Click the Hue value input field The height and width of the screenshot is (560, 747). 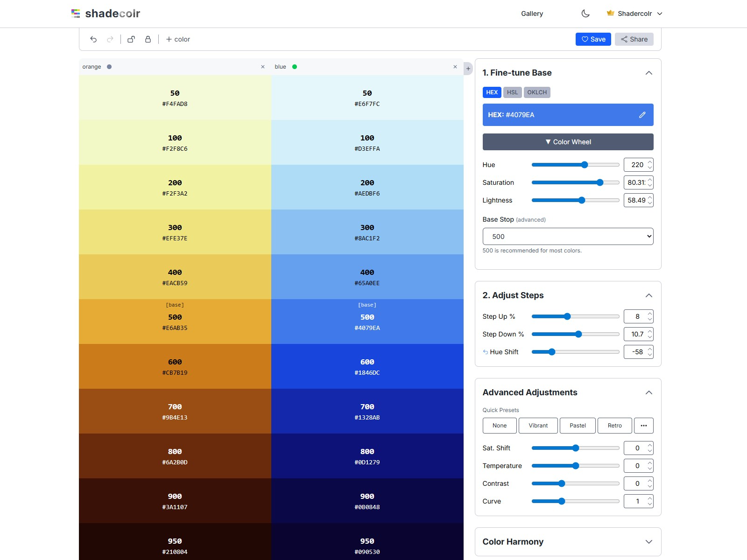[638, 165]
